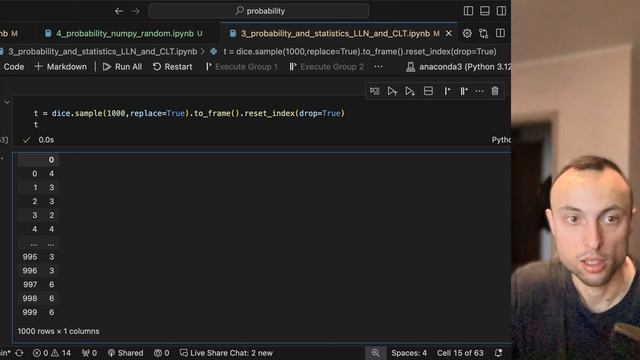
Task: Click Execute Group 1
Action: [242, 67]
